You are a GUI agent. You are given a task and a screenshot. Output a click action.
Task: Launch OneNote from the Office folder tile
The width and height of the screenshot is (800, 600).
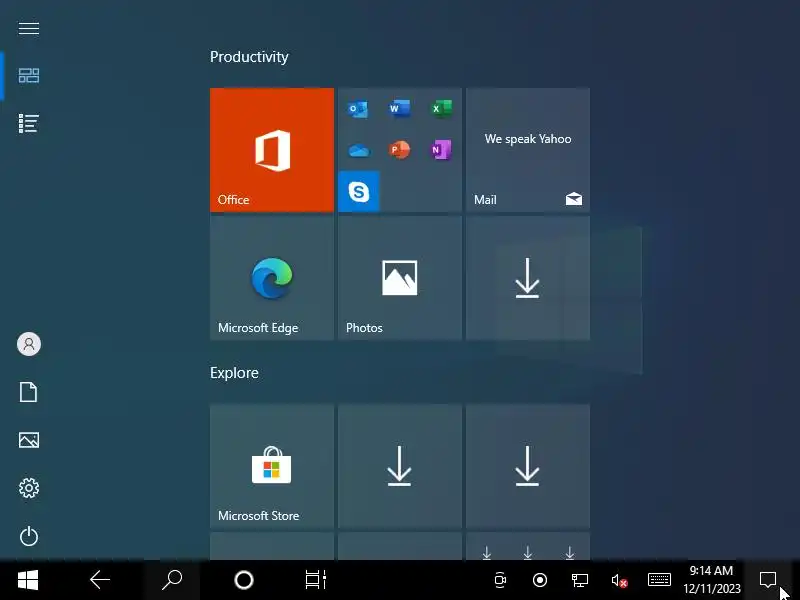pyautogui.click(x=441, y=150)
